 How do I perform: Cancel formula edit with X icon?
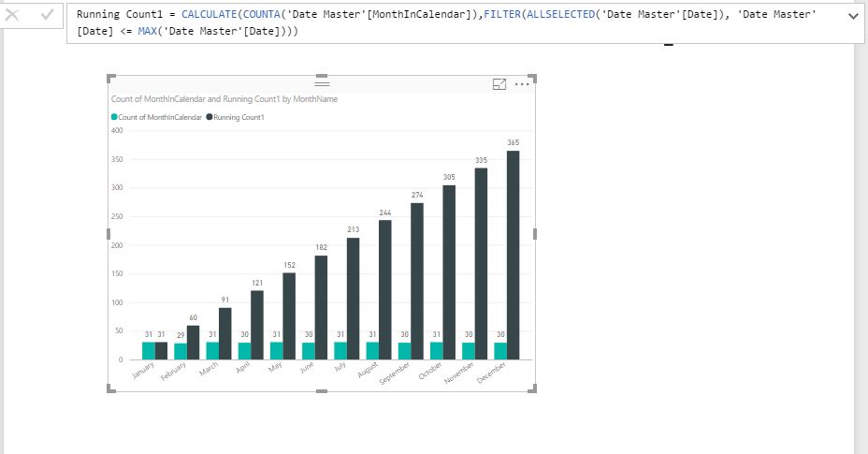coord(12,14)
